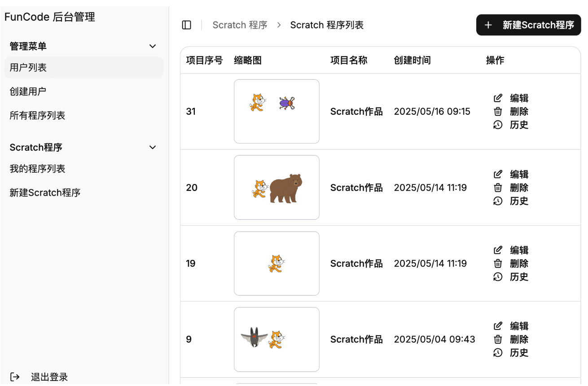Open 用户列表 in the sidebar
The height and width of the screenshot is (386, 588).
(28, 68)
